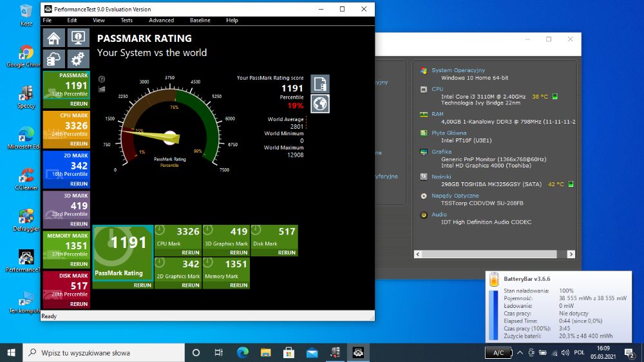Image resolution: width=644 pixels, height=362 pixels.
Task: Open the View menu
Action: click(x=99, y=20)
